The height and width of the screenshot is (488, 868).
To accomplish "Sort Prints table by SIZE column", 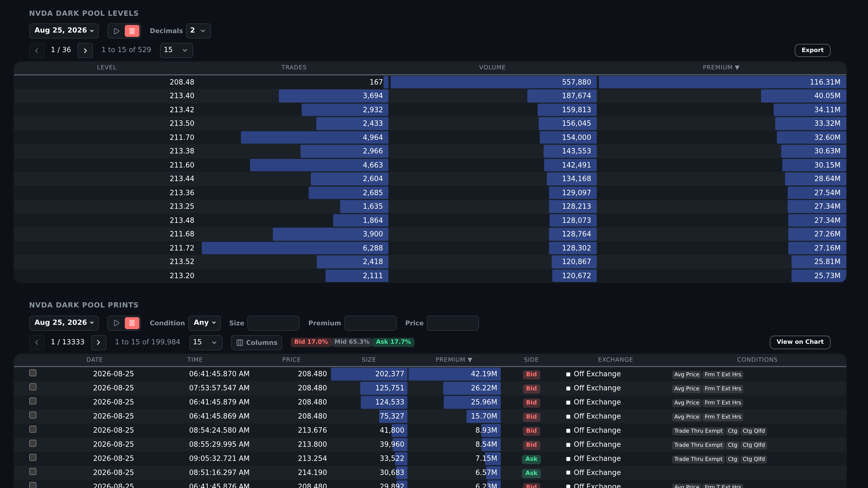I will coord(369,360).
